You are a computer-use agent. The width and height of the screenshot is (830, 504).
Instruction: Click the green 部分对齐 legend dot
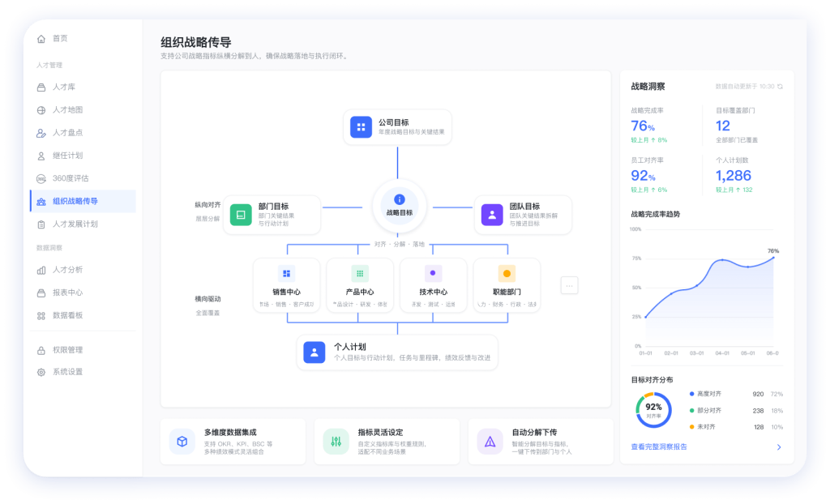[x=692, y=410]
